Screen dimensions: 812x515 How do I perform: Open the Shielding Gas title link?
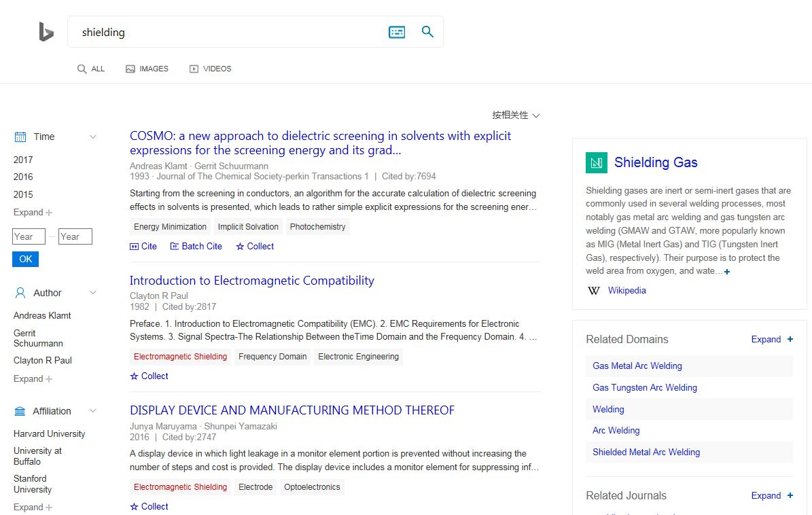click(655, 162)
